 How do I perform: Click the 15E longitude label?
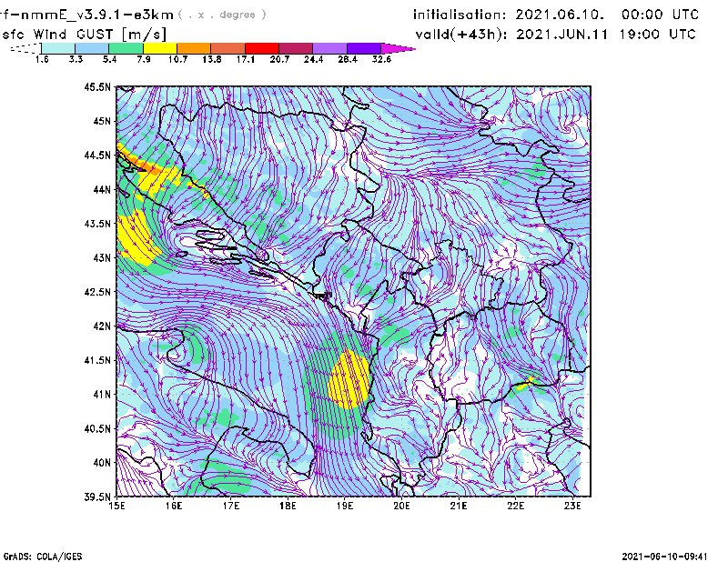[116, 506]
